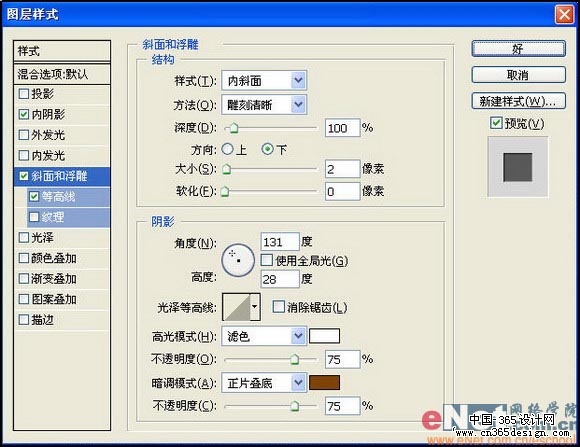
Task: Open the gloss contour (光泽等高线) thumbnail picker
Action: pyautogui.click(x=236, y=307)
